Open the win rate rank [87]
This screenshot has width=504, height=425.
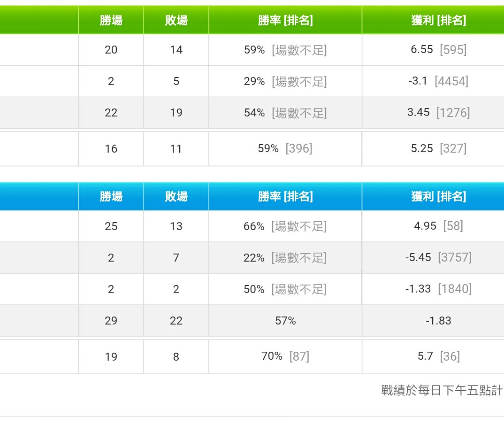coord(299,356)
